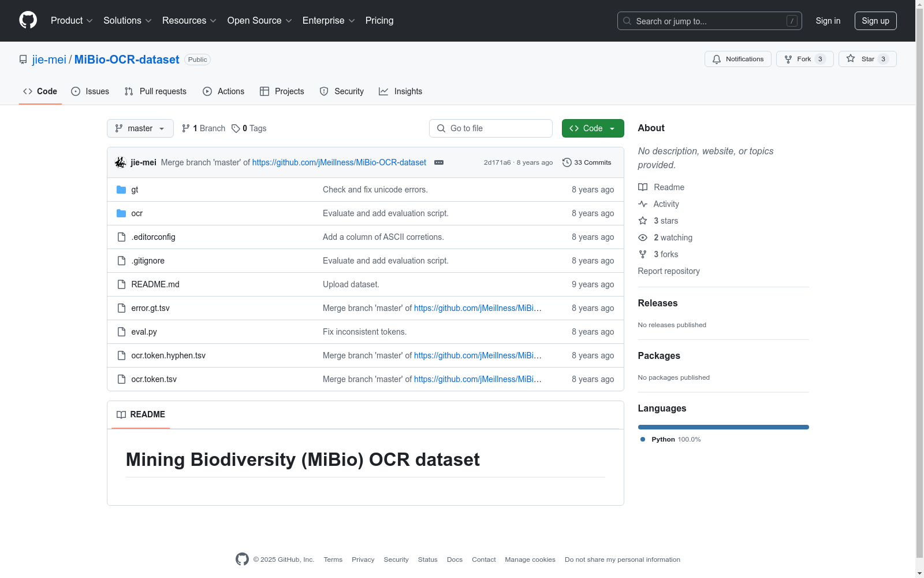The image size is (924, 578).
Task: Click the Go to file search box
Action: click(491, 128)
